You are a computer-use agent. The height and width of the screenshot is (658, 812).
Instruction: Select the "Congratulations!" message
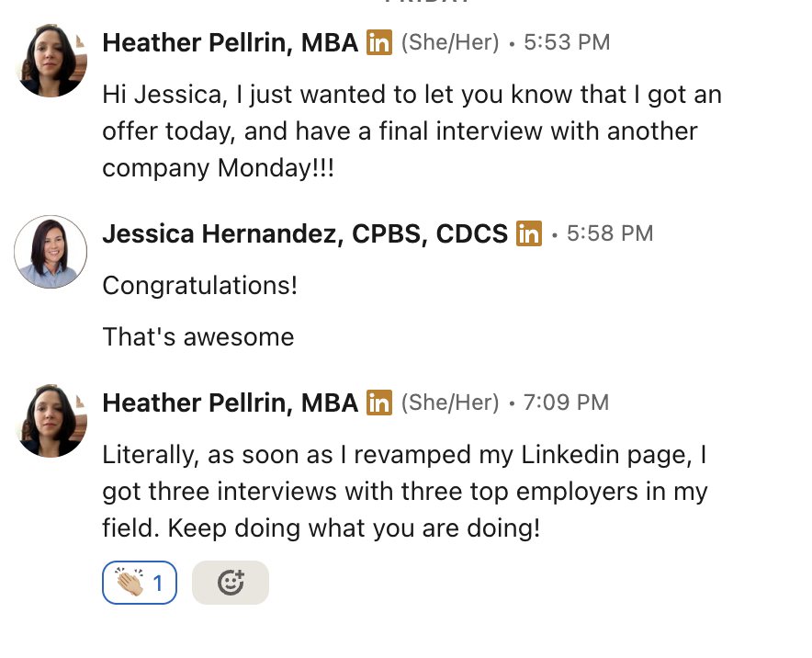(199, 286)
